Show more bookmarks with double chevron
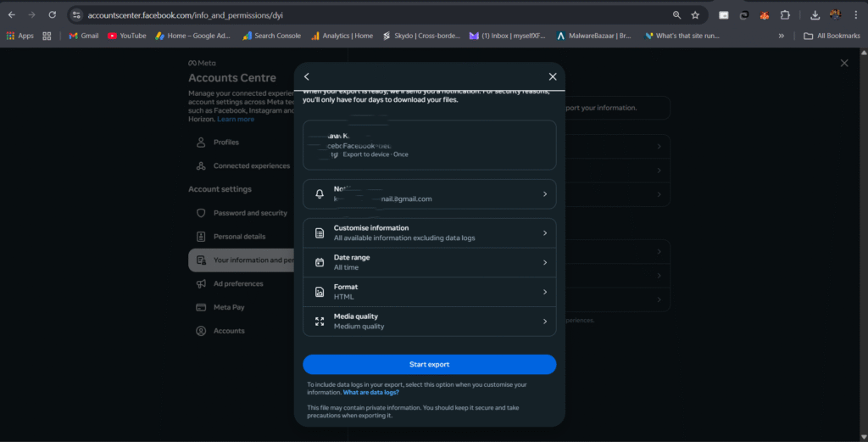 coord(781,36)
